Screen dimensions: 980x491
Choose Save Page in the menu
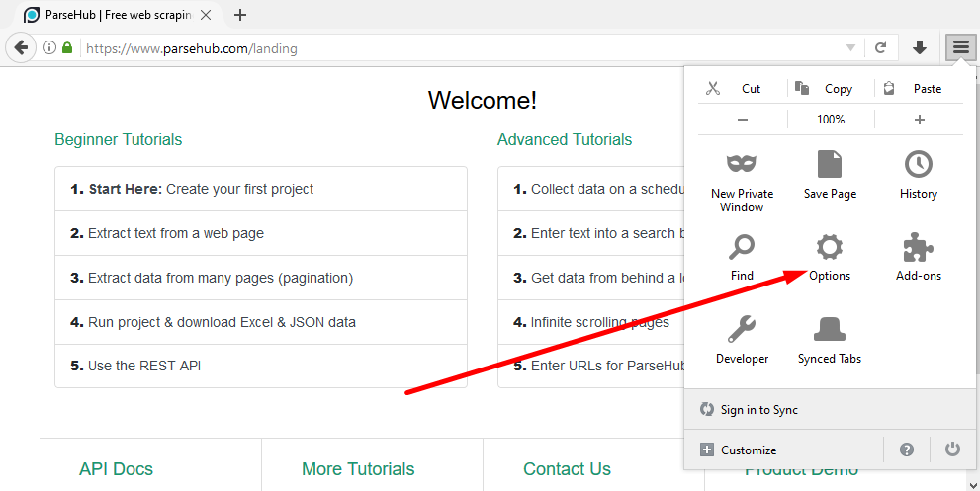click(830, 174)
